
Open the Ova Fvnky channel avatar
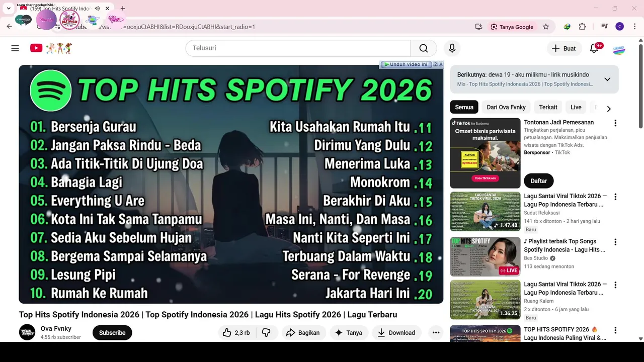pos(27,333)
